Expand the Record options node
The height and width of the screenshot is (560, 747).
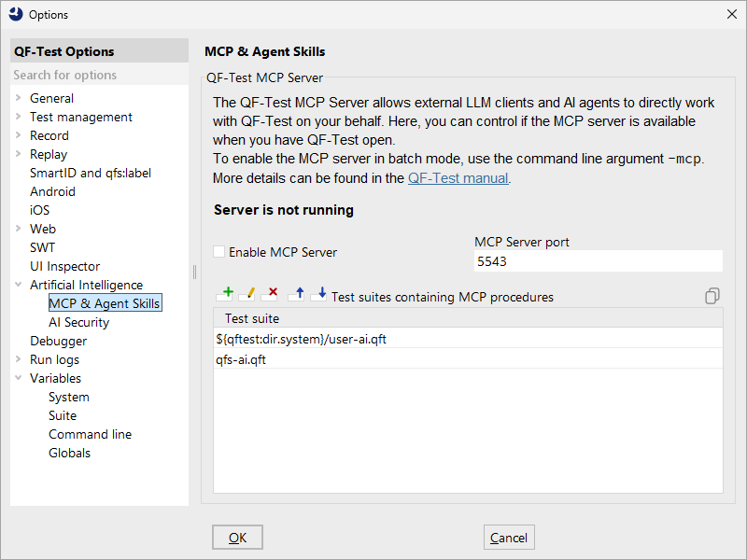18,135
